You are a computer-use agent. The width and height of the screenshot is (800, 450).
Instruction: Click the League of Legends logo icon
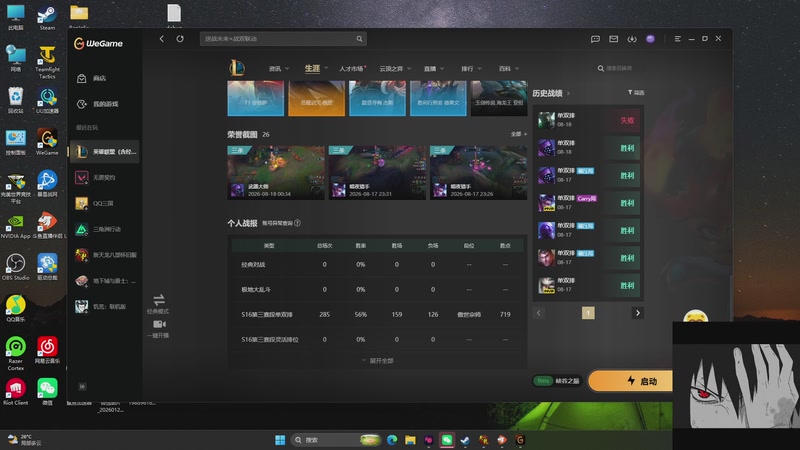[237, 68]
